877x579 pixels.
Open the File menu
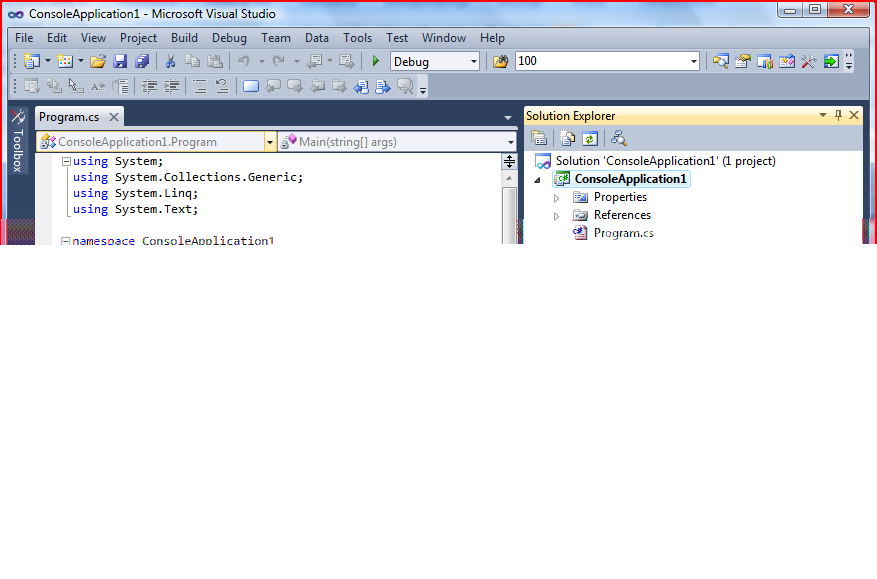[24, 38]
